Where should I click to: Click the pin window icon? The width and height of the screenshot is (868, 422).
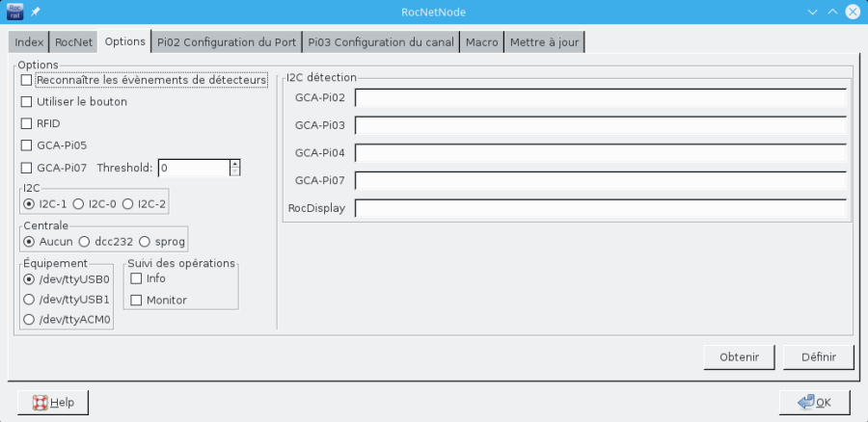pyautogui.click(x=36, y=11)
